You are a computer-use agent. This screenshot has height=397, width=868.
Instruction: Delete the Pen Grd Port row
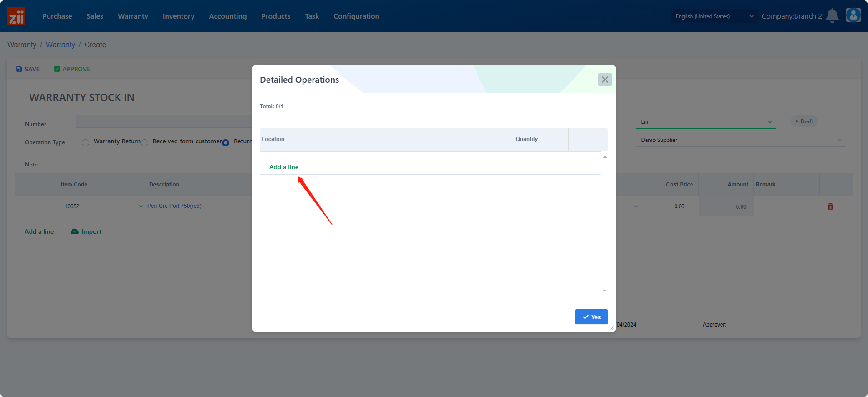click(830, 206)
